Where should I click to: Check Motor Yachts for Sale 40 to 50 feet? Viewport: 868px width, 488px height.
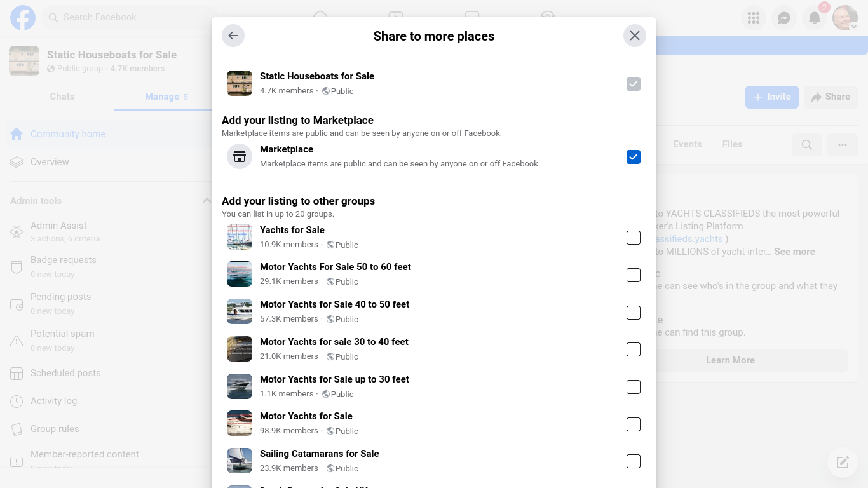click(634, 313)
